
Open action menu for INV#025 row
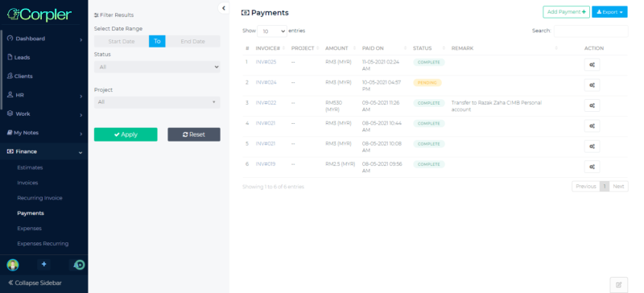[x=592, y=64]
